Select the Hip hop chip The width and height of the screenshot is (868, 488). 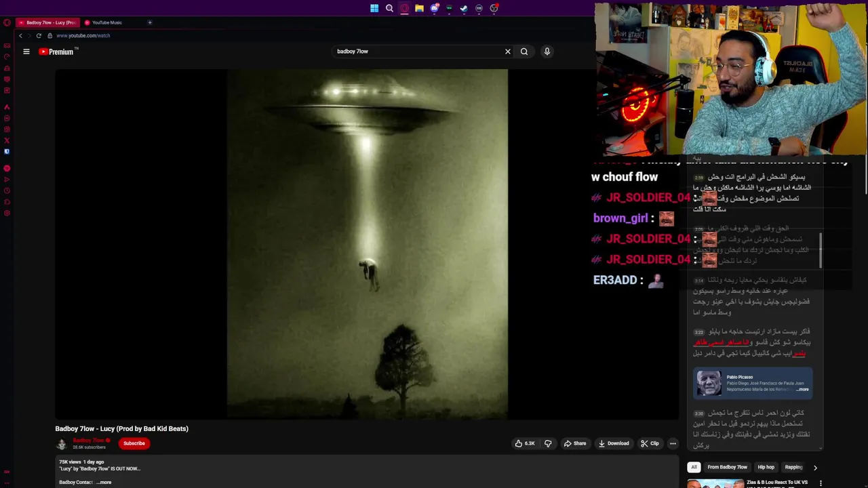[766, 467]
